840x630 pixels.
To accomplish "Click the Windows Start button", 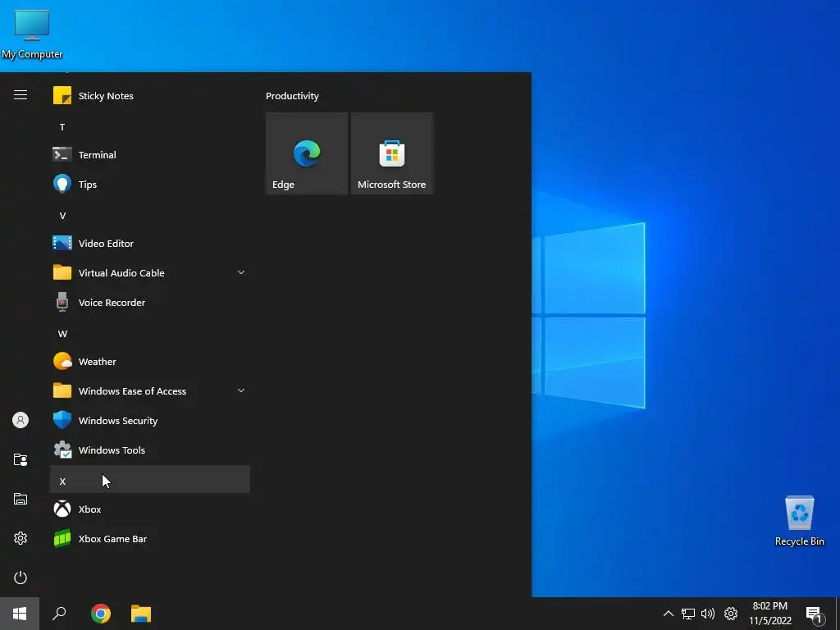I will point(20,614).
